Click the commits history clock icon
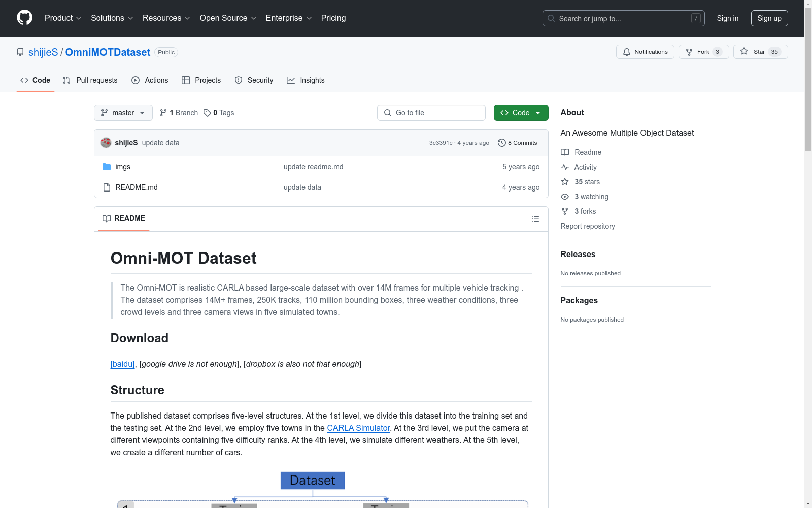Viewport: 812px width, 508px height. click(502, 143)
